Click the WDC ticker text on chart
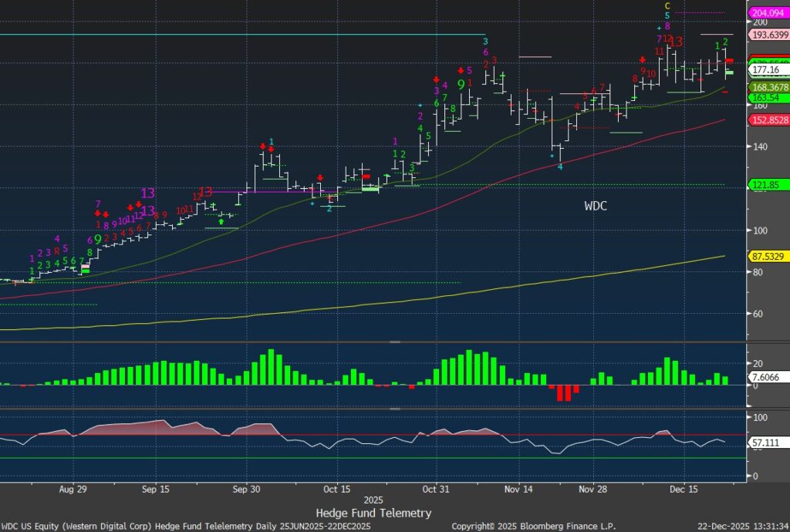 tap(595, 206)
